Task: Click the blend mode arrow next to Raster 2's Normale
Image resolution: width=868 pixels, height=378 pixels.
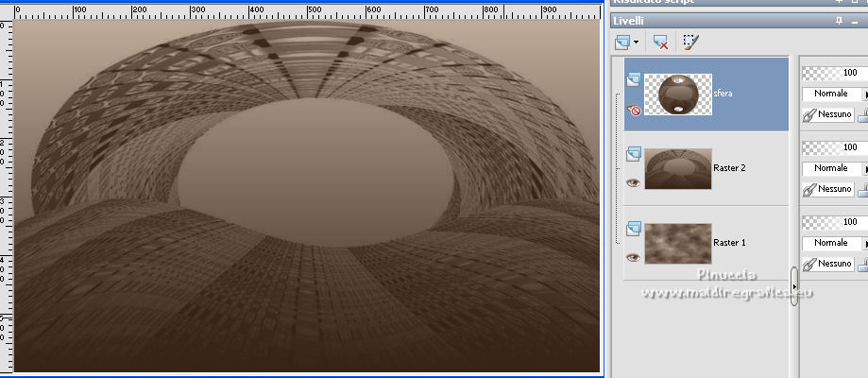Action: point(866,168)
